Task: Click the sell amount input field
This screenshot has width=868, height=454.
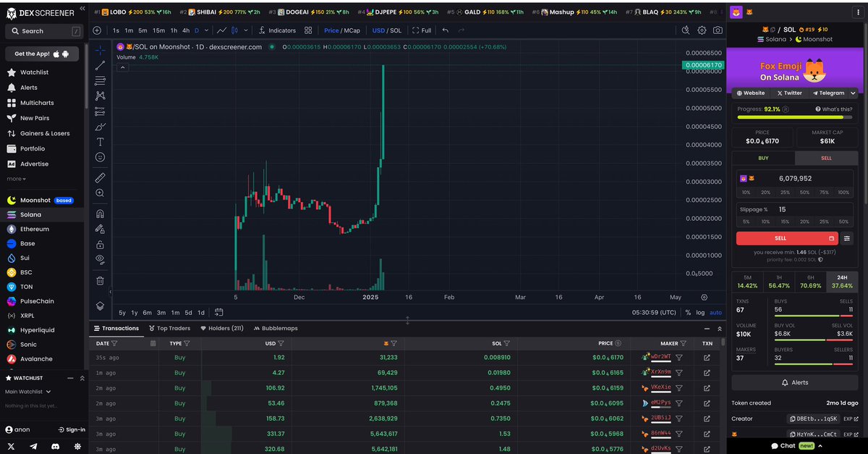Action: click(795, 178)
